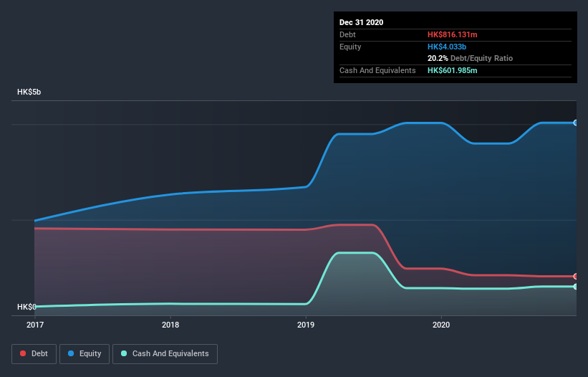Click the HK$5b y-axis label
This screenshot has height=377, width=588.
[29, 92]
